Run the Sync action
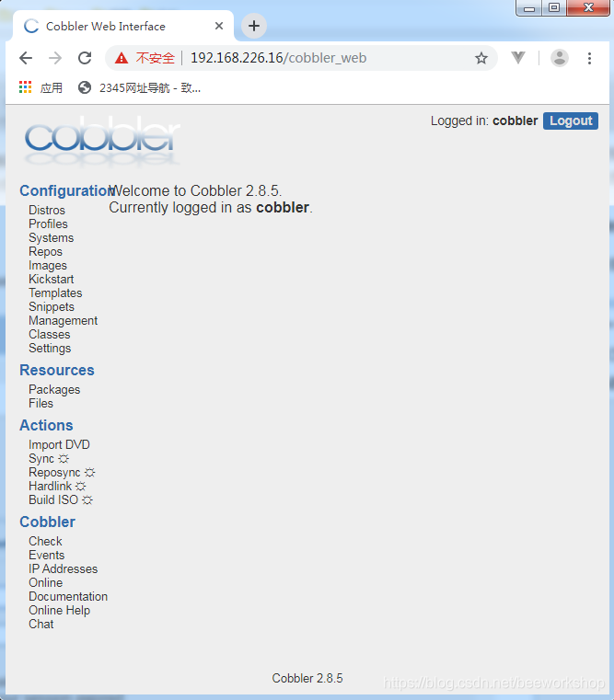This screenshot has width=614, height=700. point(41,459)
